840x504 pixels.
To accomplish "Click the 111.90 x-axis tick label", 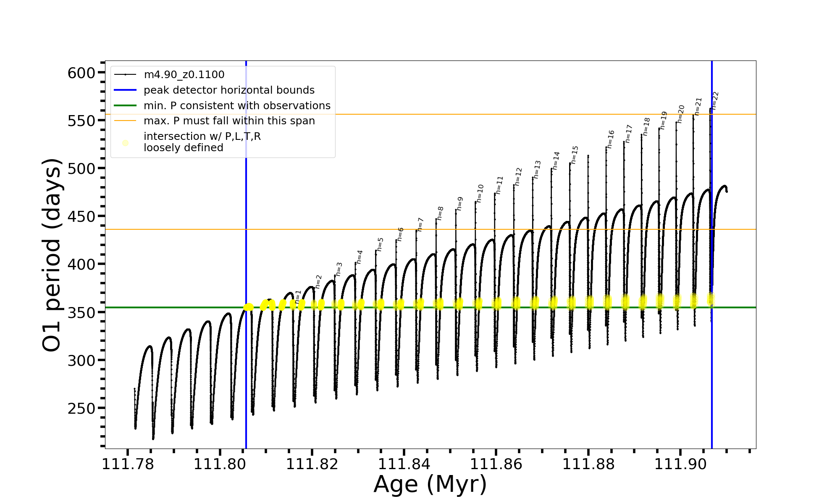I will (680, 464).
